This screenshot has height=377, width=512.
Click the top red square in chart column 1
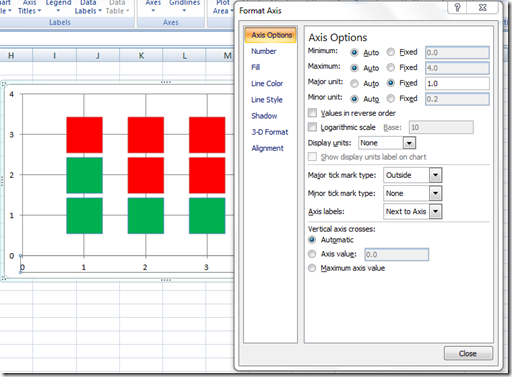84,135
